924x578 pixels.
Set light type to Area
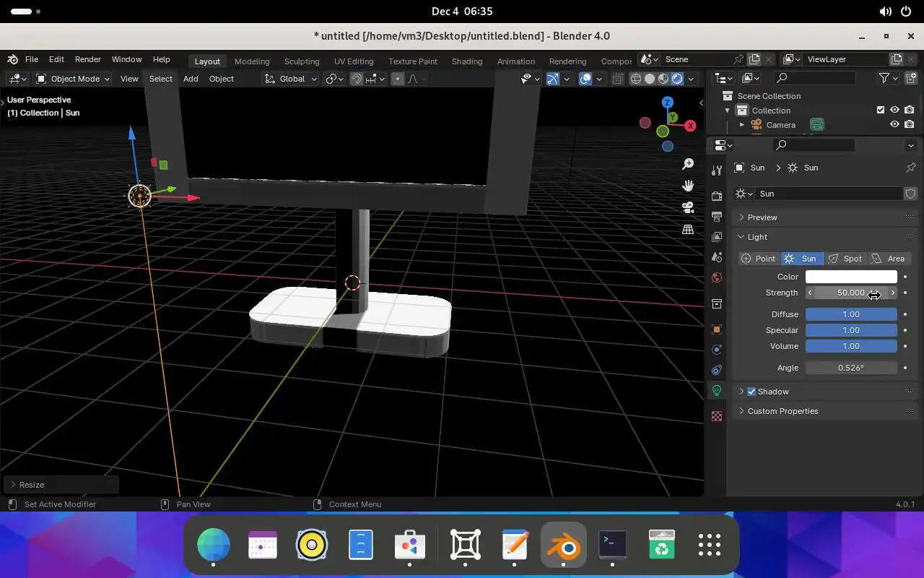pos(889,259)
